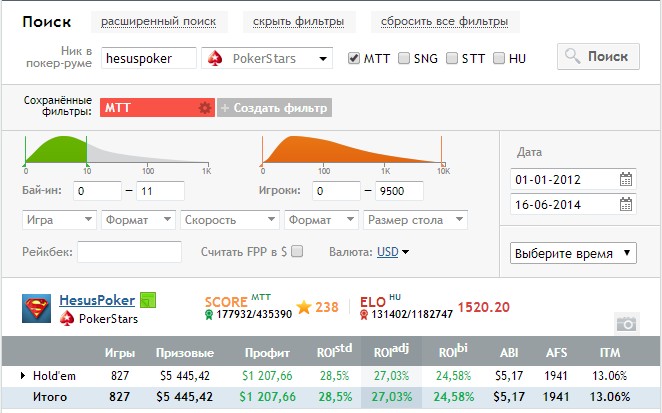This screenshot has width=662, height=413.
Task: Click the green note icon beside HesusPoker
Action: pyautogui.click(x=148, y=300)
